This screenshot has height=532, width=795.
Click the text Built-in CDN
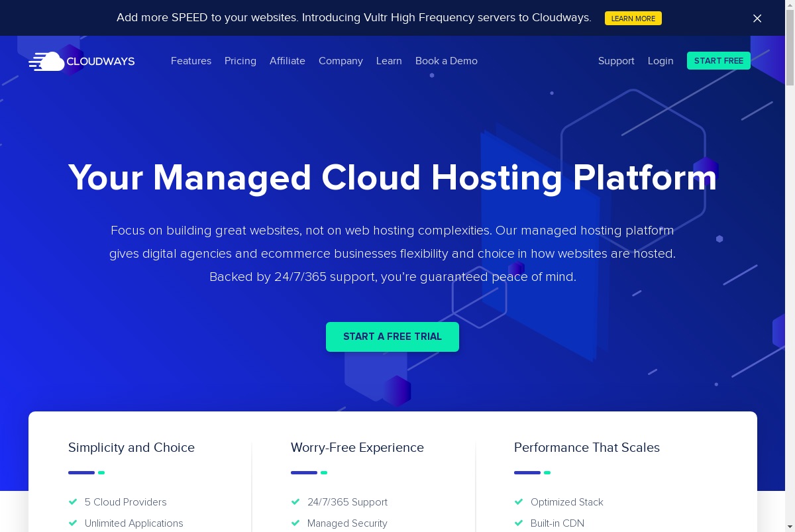[557, 523]
